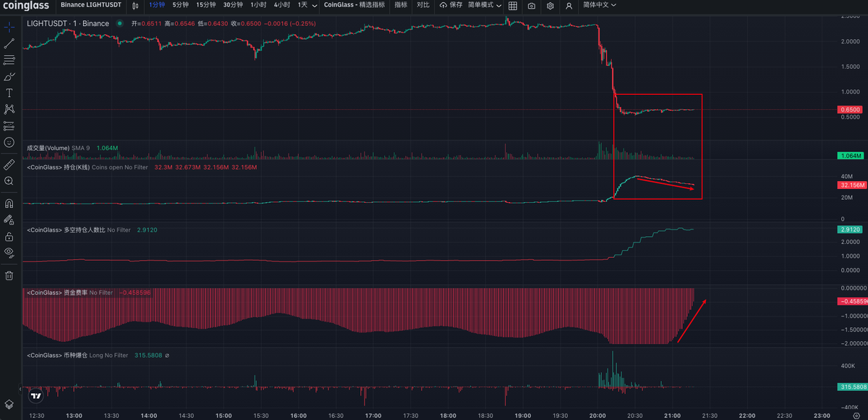Click 0.6500 current price label
Viewport: 868px width, 420px height.
click(849, 109)
